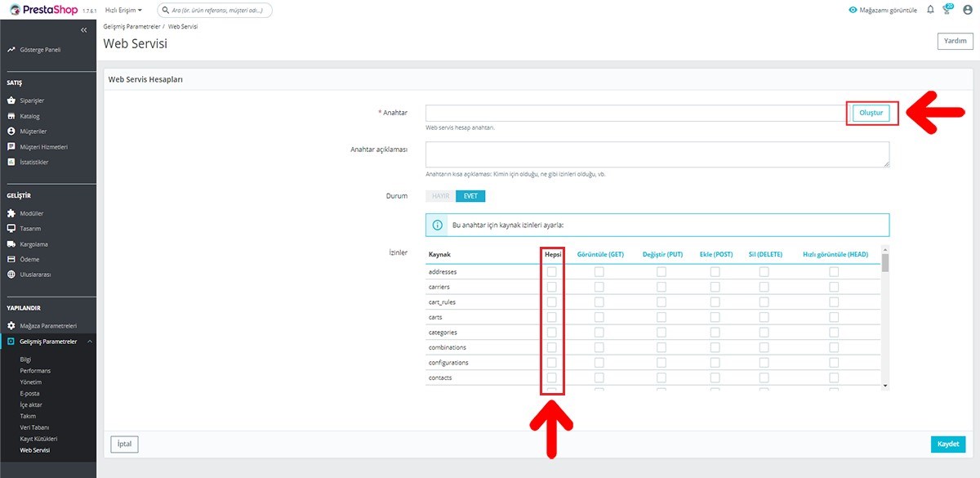
Task: Open Katalog in sidebar
Action: point(29,116)
